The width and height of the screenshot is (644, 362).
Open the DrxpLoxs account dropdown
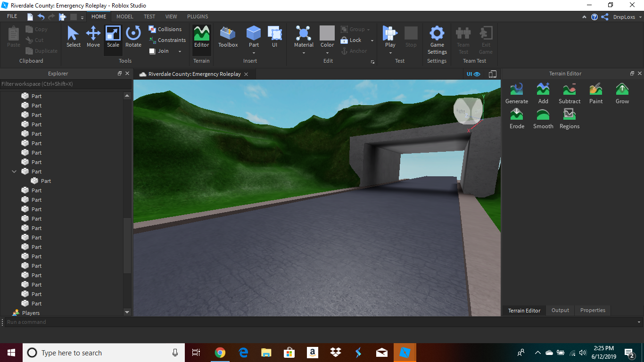coord(627,17)
